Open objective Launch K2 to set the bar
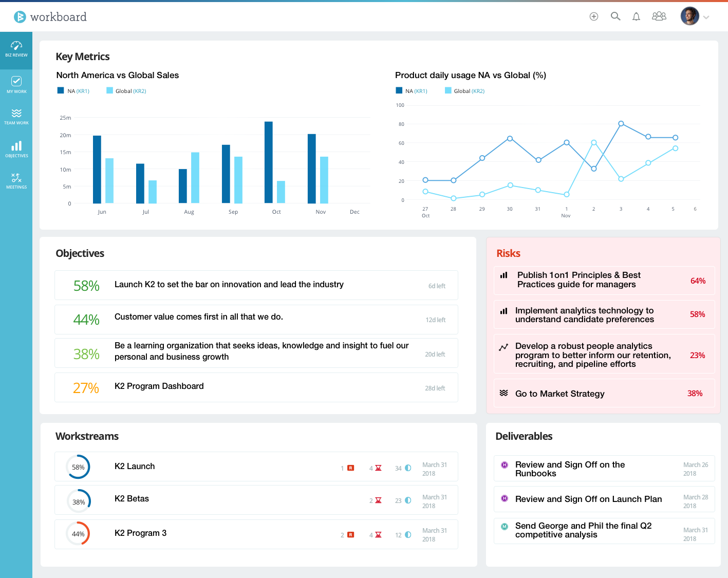 [256, 285]
